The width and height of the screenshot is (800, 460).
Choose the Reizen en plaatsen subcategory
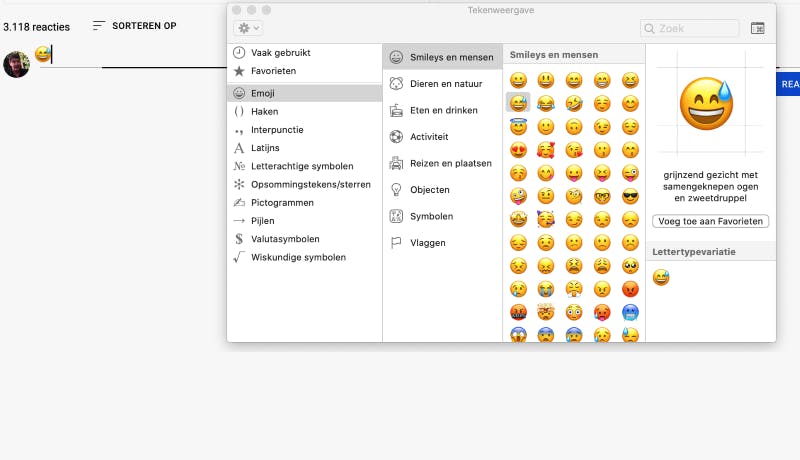(450, 163)
